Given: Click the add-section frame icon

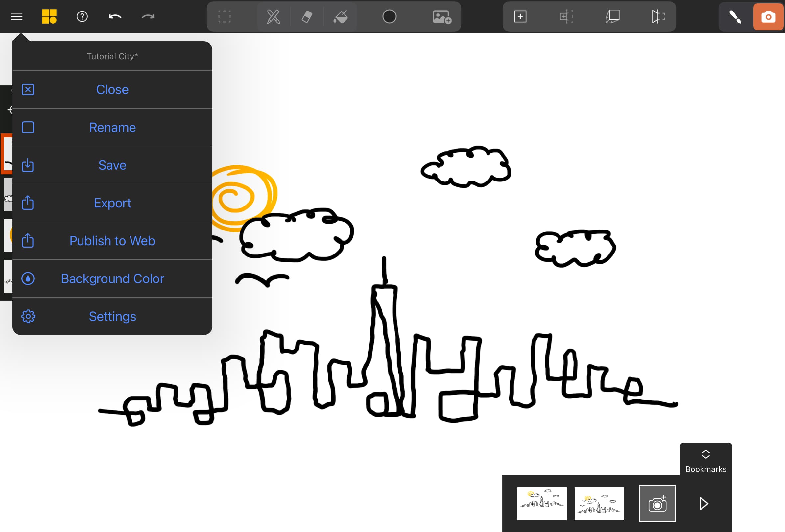Looking at the screenshot, I should coord(566,16).
